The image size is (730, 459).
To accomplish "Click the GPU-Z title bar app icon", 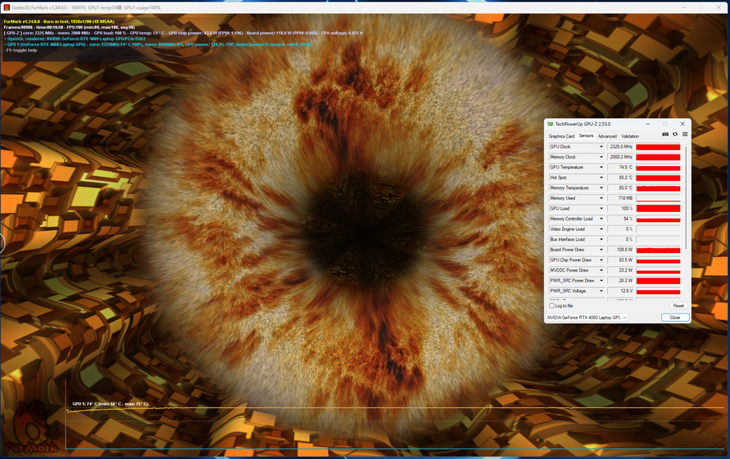I will click(550, 124).
